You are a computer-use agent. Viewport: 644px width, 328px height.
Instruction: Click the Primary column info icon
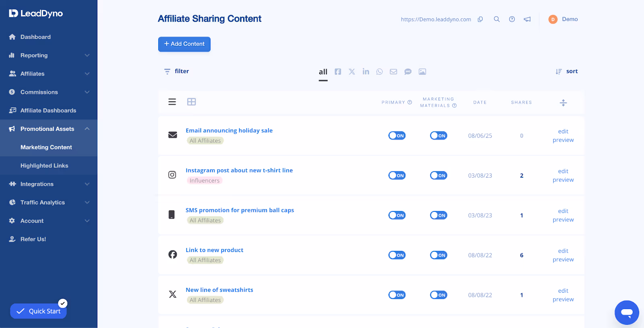[410, 102]
